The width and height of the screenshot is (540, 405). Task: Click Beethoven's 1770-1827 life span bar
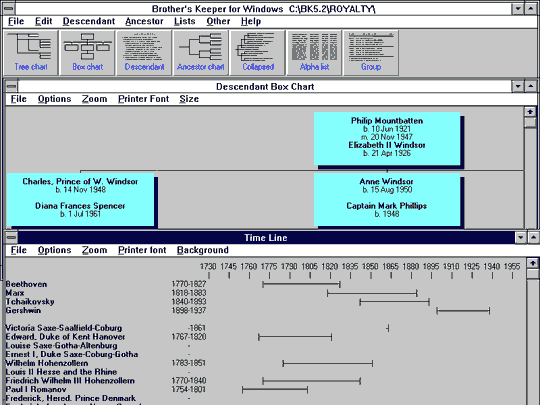tap(301, 284)
